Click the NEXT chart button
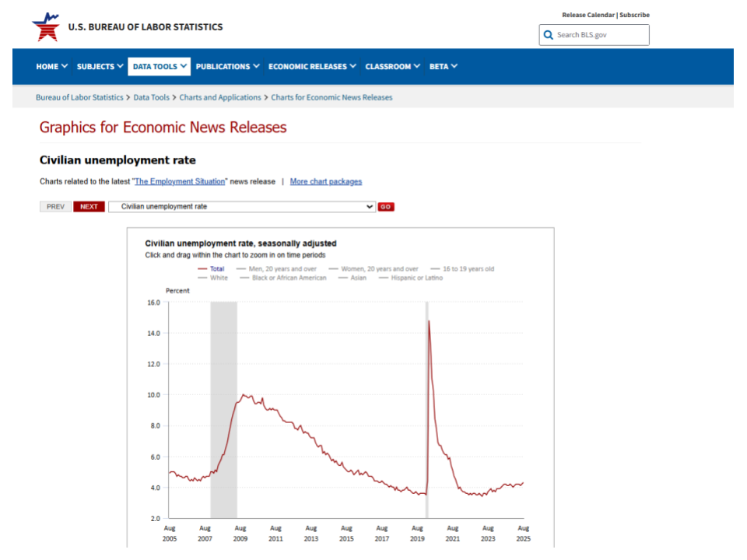The height and width of the screenshot is (560, 747). (89, 207)
